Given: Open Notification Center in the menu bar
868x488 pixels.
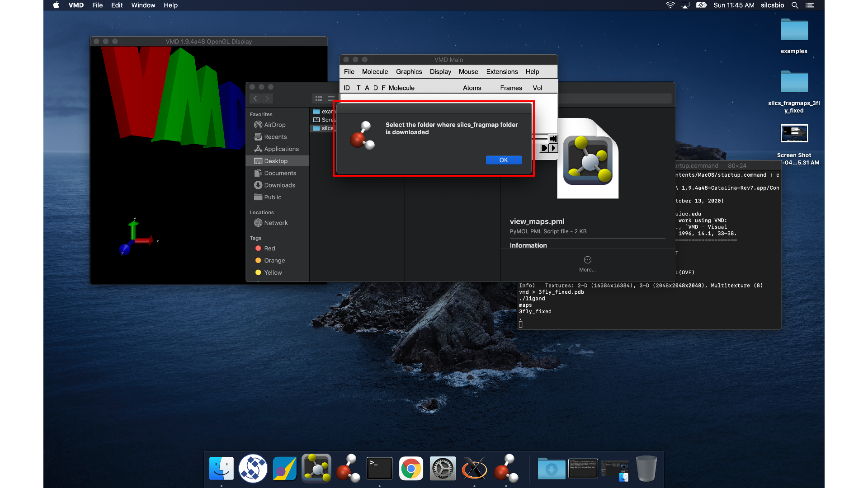Looking at the screenshot, I should pos(810,5).
